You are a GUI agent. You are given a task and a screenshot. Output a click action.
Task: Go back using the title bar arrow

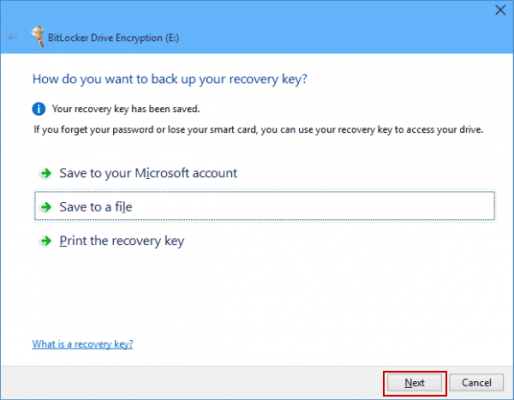pos(13,38)
